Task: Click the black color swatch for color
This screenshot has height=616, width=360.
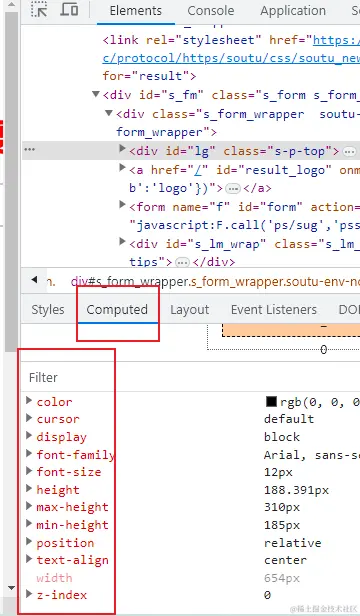Action: (271, 402)
